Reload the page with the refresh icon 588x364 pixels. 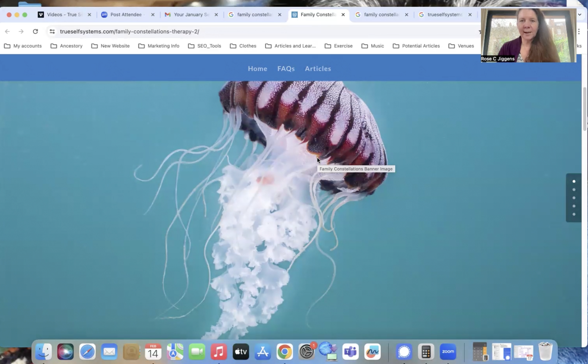(x=35, y=32)
